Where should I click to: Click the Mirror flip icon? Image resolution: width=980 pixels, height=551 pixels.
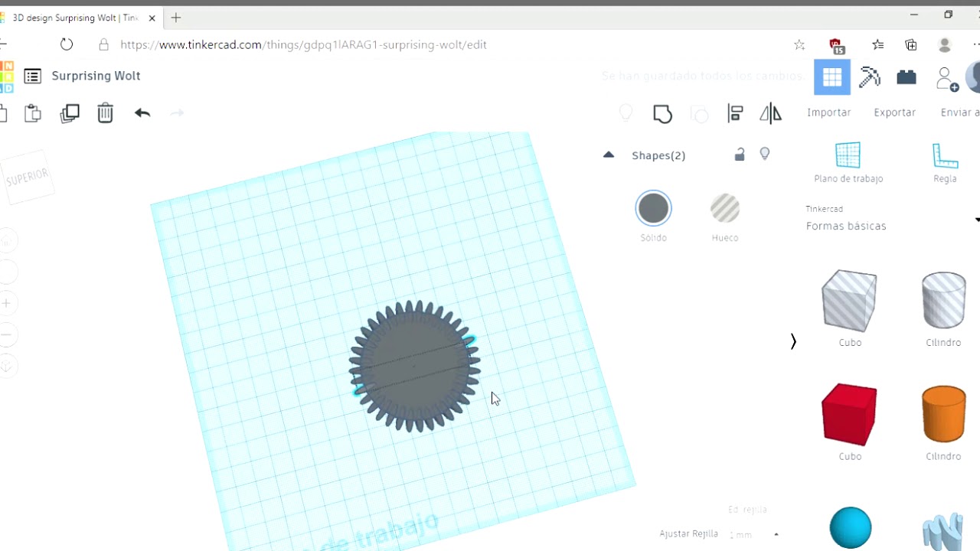(x=770, y=114)
